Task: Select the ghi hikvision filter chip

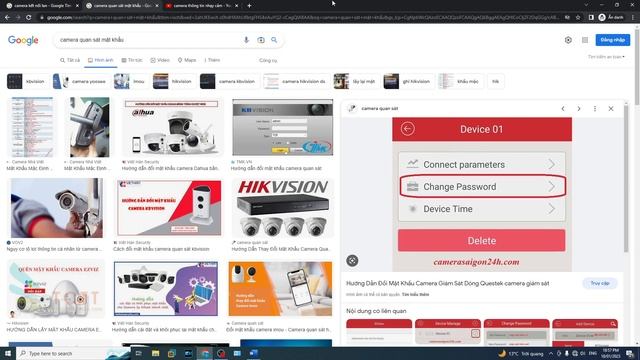Action: [409, 81]
